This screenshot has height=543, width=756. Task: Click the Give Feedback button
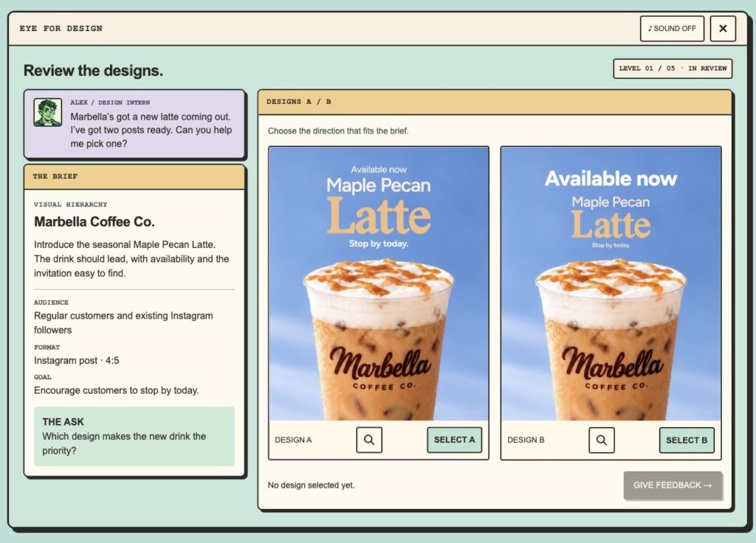pos(673,485)
